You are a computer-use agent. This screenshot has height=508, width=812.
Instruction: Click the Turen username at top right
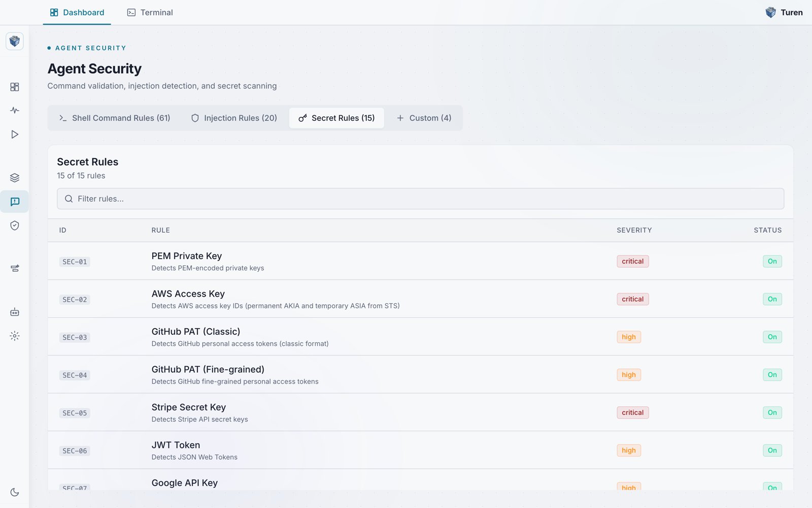792,12
